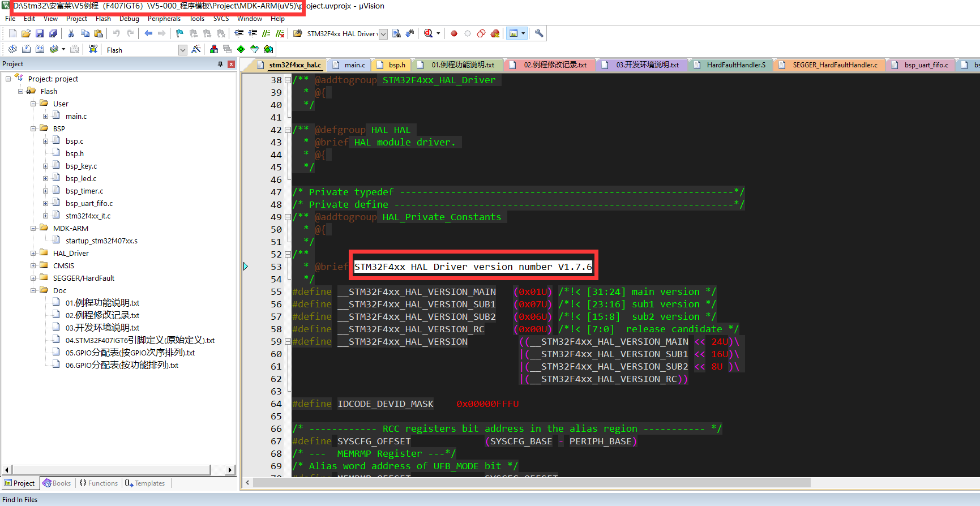The height and width of the screenshot is (506, 980).
Task: Collapse the User folder
Action: click(33, 104)
